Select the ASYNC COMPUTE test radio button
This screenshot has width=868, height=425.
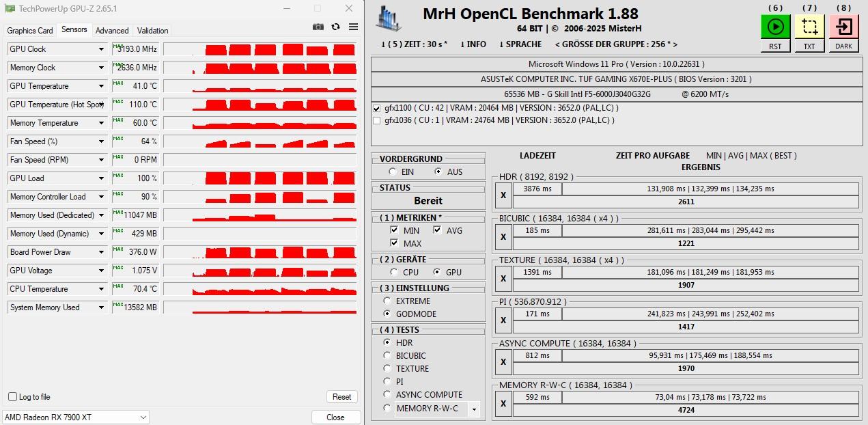387,395
